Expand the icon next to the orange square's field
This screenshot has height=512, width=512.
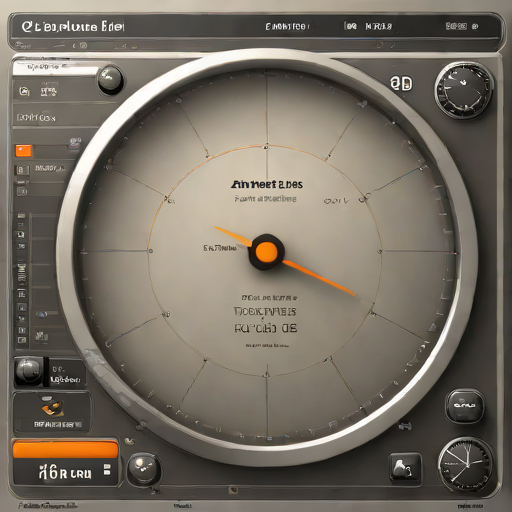(75, 143)
